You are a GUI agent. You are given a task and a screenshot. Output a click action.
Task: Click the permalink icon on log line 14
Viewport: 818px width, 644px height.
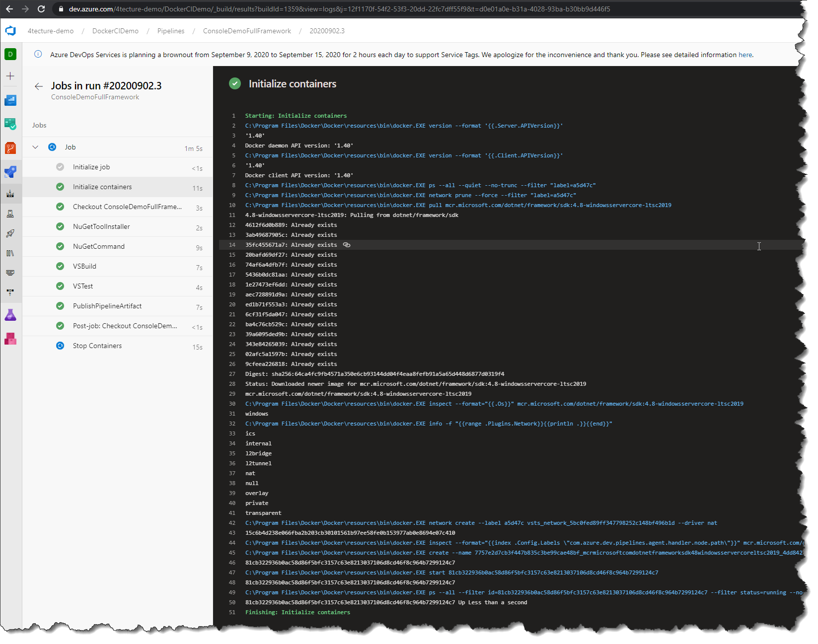[x=346, y=245]
